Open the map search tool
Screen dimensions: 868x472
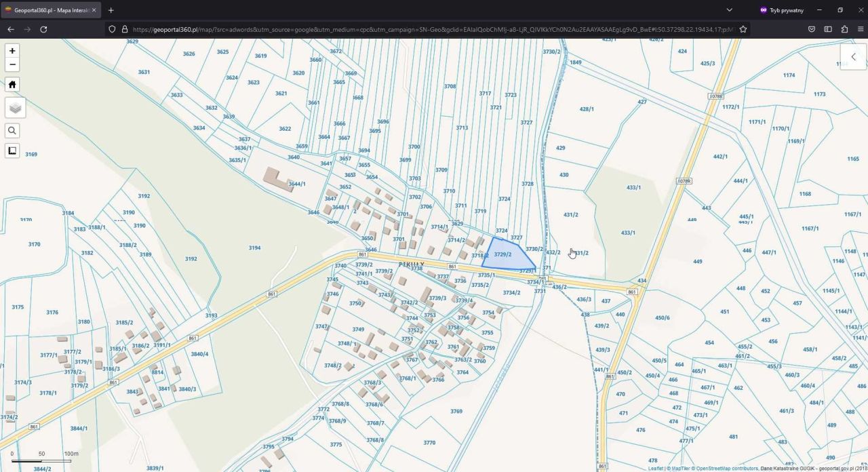(12, 130)
